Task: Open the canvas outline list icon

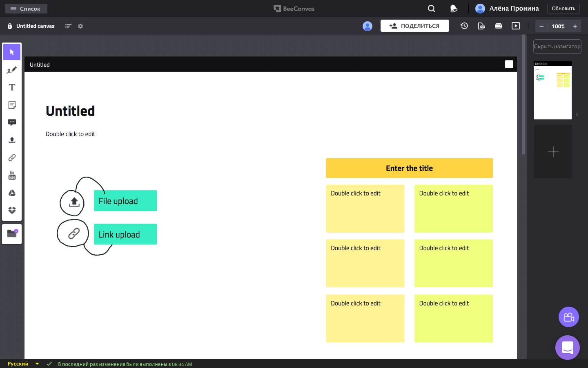Action: 68,26
